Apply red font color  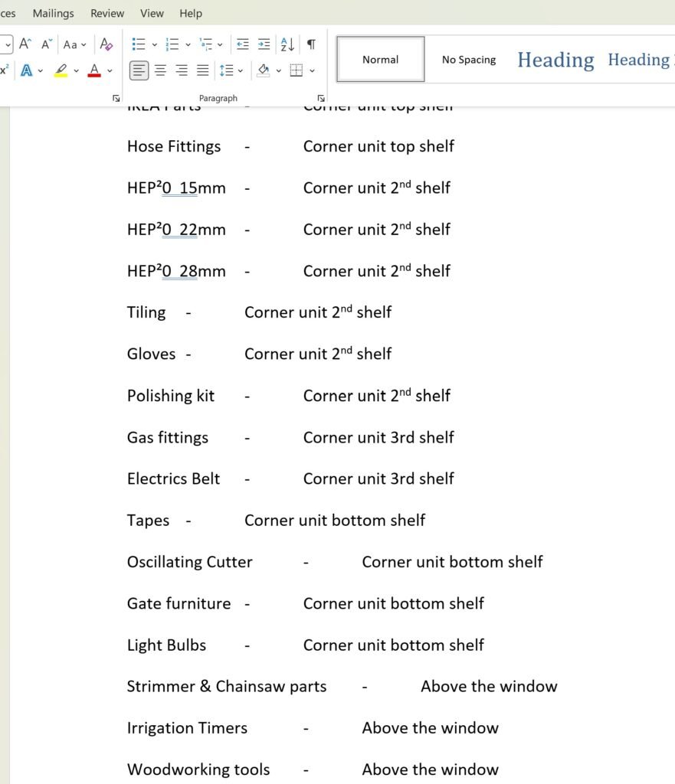[x=94, y=70]
